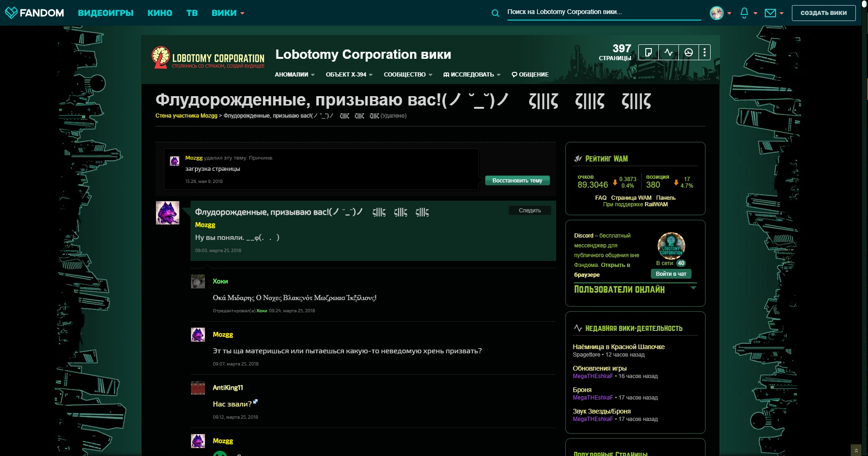Expand the notifications dropdown arrow
868x456 pixels.
(755, 13)
